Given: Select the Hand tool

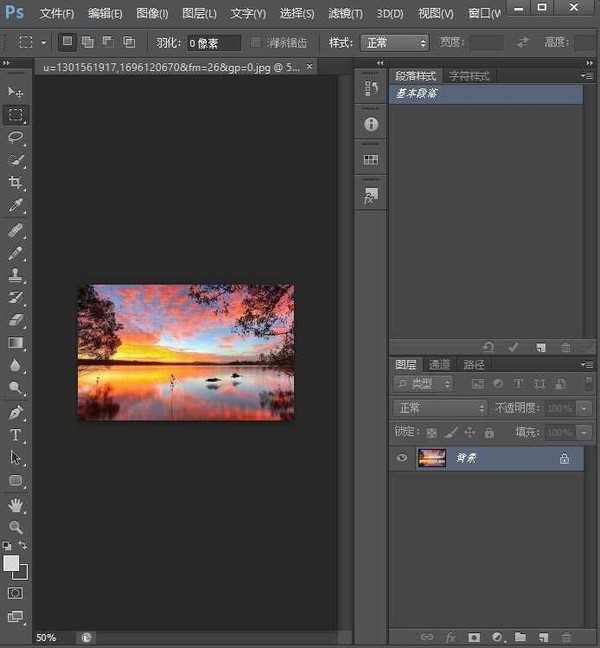Looking at the screenshot, I should pos(16,505).
